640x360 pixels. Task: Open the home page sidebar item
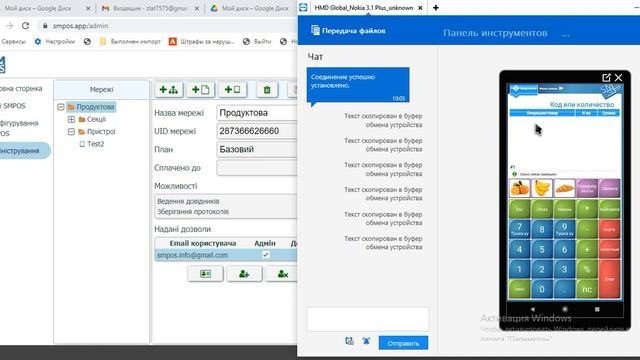(x=20, y=89)
